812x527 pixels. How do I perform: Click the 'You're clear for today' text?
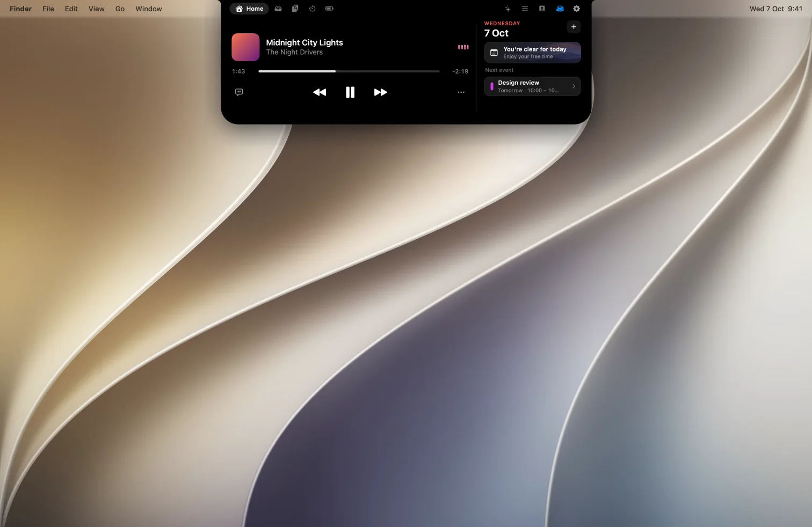[535, 49]
